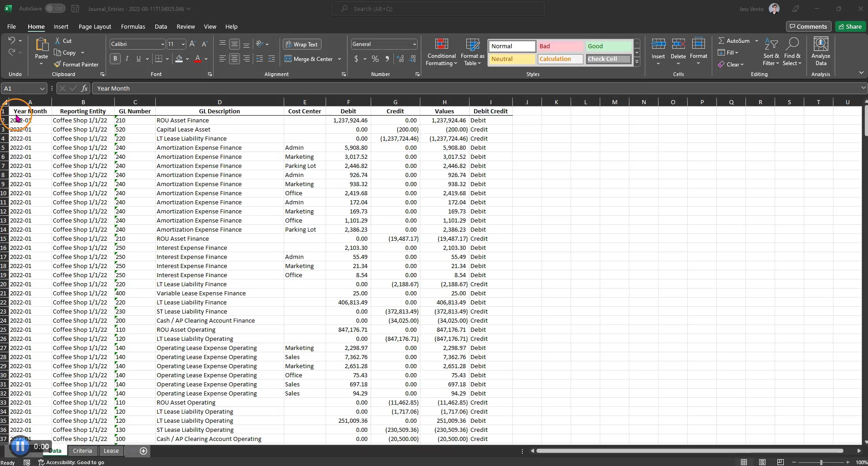868x466 pixels.
Task: Apply the Borders icon
Action: pos(158,59)
